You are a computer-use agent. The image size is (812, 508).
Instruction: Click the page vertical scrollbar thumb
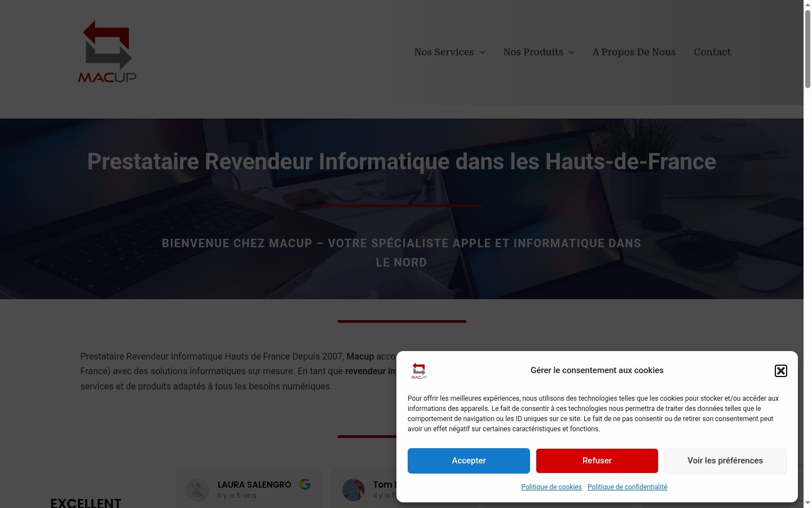807,49
